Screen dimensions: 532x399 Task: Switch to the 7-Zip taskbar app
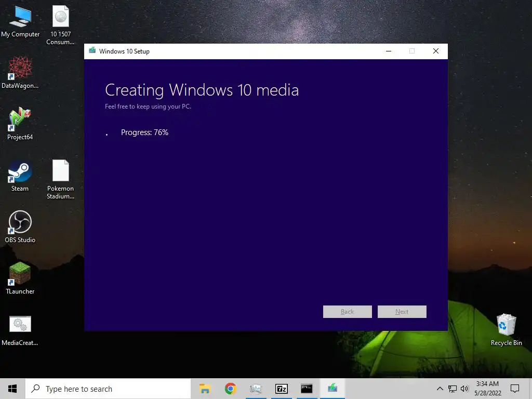click(x=281, y=389)
